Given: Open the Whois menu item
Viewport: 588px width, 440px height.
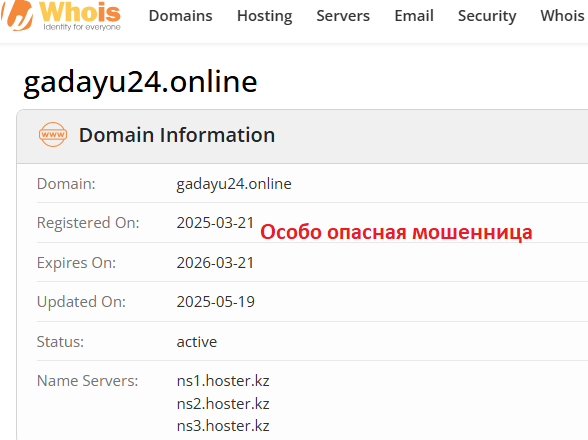Looking at the screenshot, I should pyautogui.click(x=562, y=16).
